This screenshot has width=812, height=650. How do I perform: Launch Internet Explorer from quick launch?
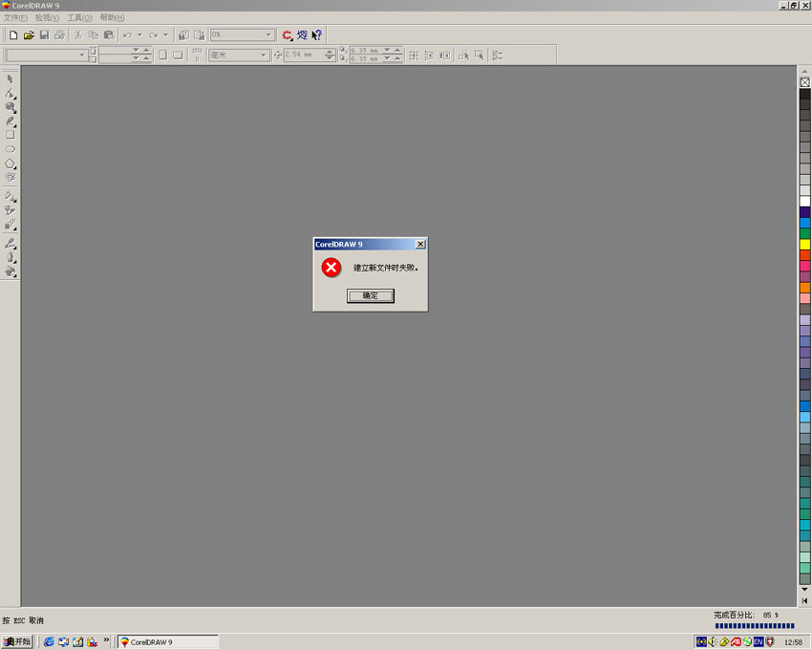pyautogui.click(x=49, y=641)
